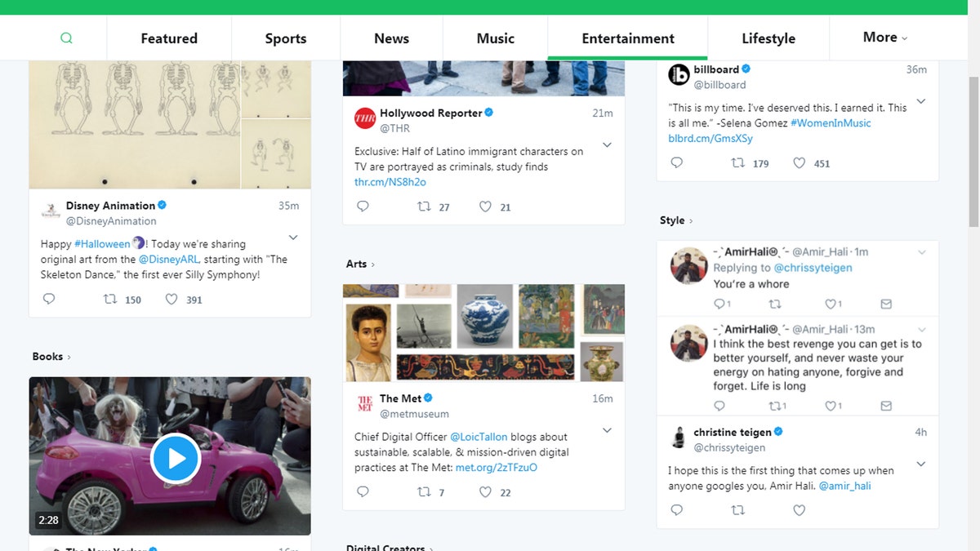
Task: Switch to the Lifestyle tab
Action: [768, 38]
